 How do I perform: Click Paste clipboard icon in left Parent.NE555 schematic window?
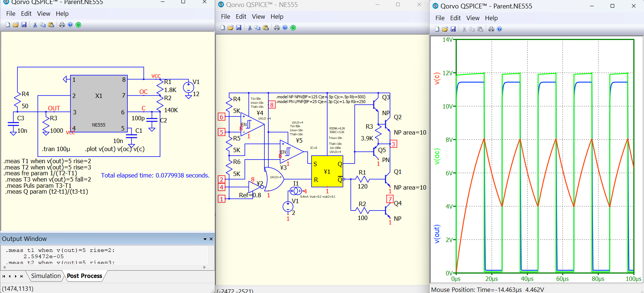coord(51,25)
